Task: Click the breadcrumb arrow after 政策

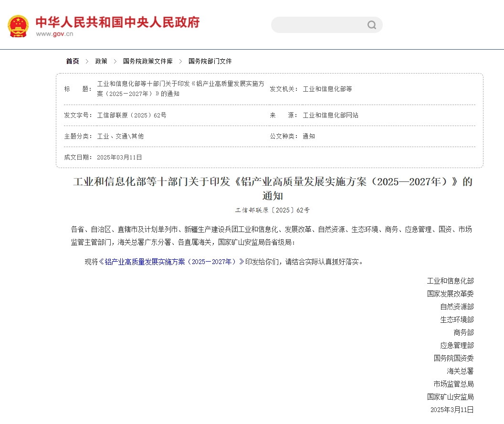Action: click(115, 61)
